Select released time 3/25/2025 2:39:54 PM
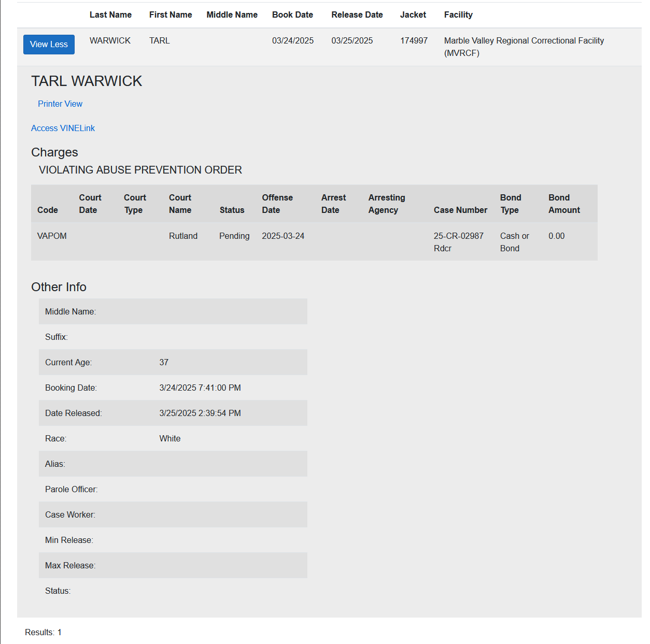Viewport: 650px width, 644px height. click(200, 413)
